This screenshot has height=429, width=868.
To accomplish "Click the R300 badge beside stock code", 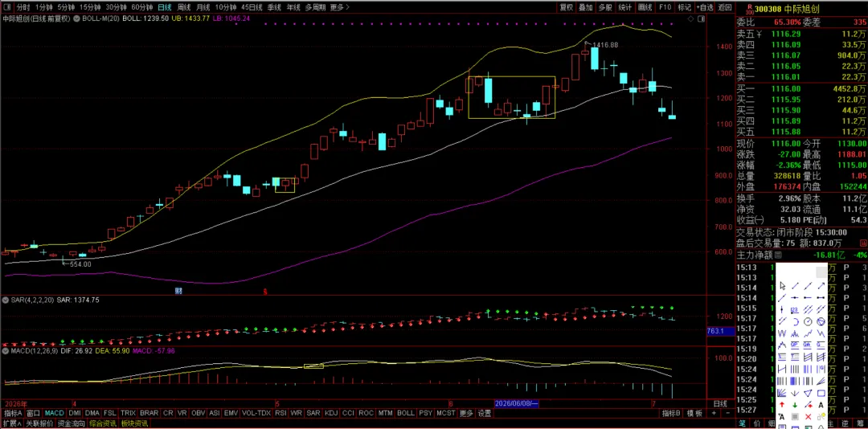I will pos(749,8).
